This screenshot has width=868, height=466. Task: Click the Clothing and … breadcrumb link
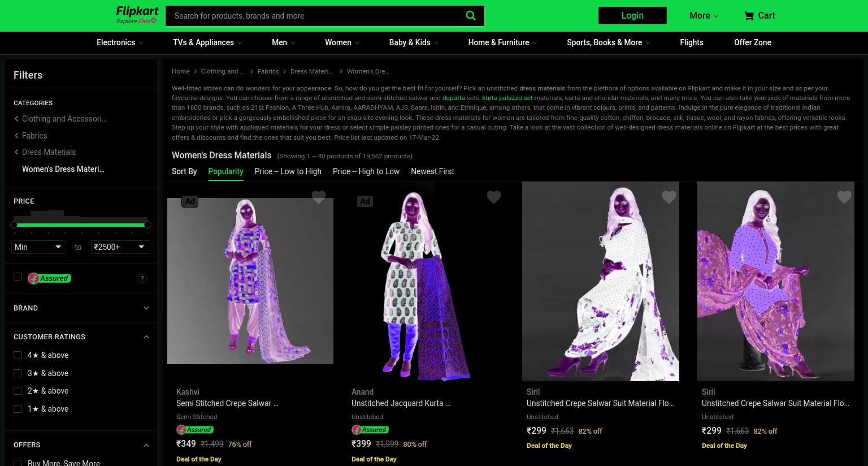[x=222, y=71]
